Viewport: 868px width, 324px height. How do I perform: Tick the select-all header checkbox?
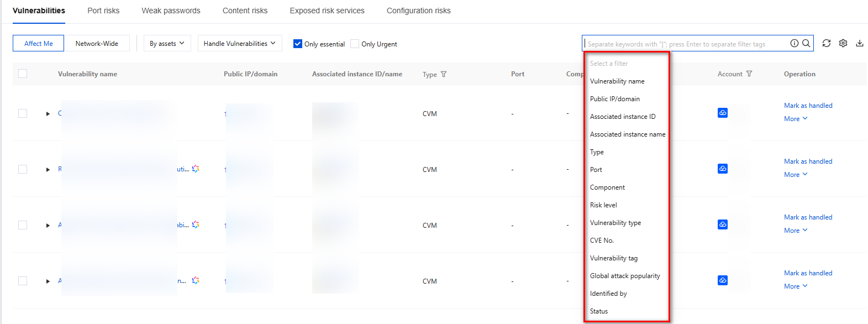[x=23, y=74]
